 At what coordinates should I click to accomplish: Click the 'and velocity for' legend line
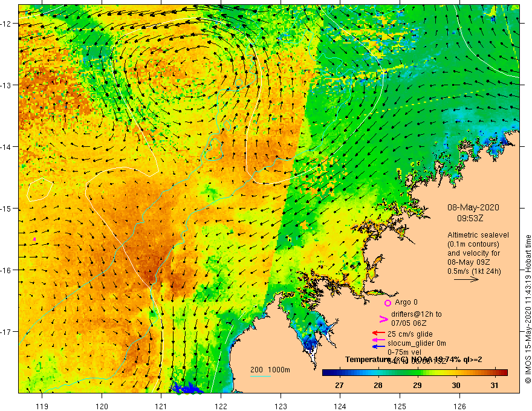click(472, 253)
